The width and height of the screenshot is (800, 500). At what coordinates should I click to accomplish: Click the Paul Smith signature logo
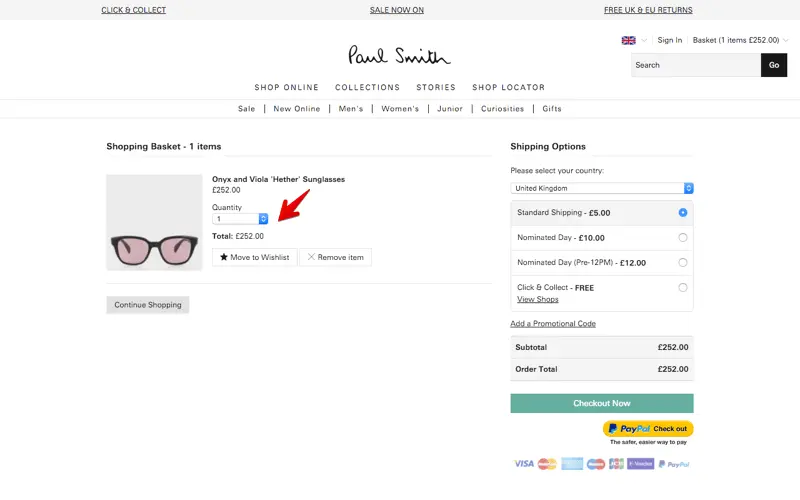pyautogui.click(x=399, y=55)
